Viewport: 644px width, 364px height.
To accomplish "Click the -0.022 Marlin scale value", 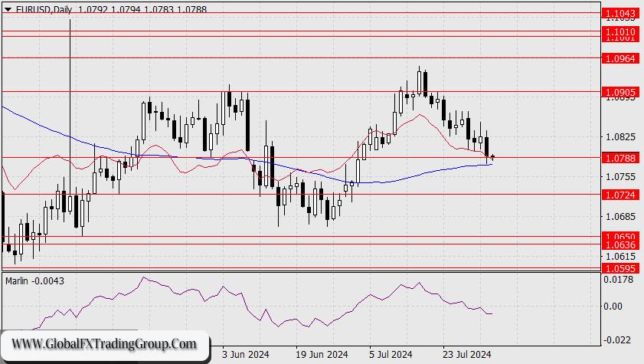I will pos(617,340).
